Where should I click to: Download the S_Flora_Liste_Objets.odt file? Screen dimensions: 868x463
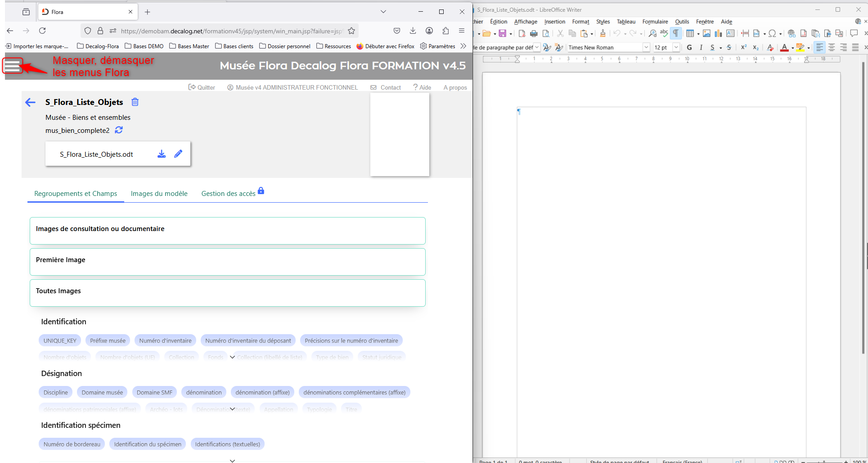pos(162,154)
